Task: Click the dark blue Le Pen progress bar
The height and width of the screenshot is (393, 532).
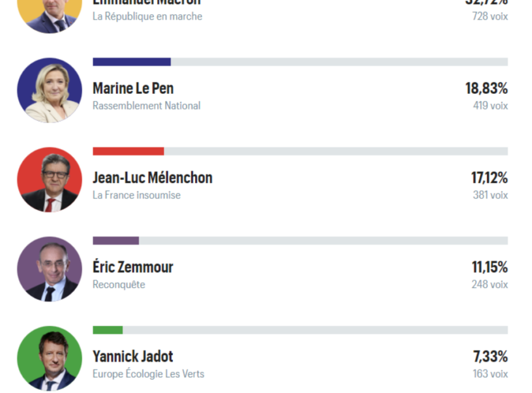Action: (x=132, y=62)
